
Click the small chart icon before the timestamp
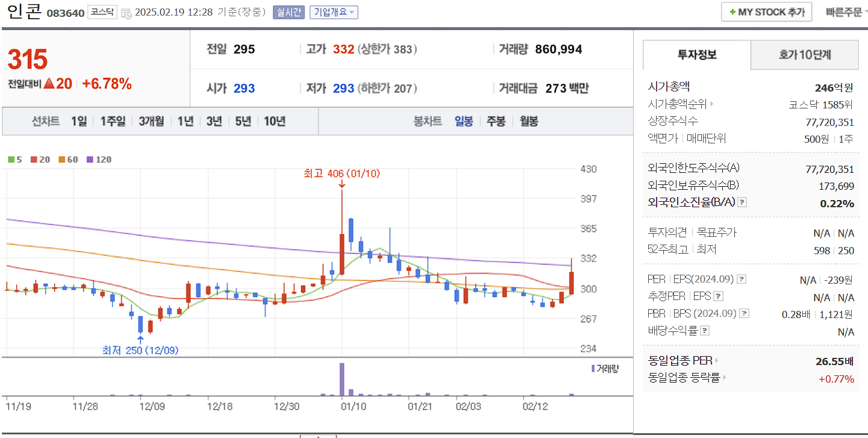(x=125, y=11)
